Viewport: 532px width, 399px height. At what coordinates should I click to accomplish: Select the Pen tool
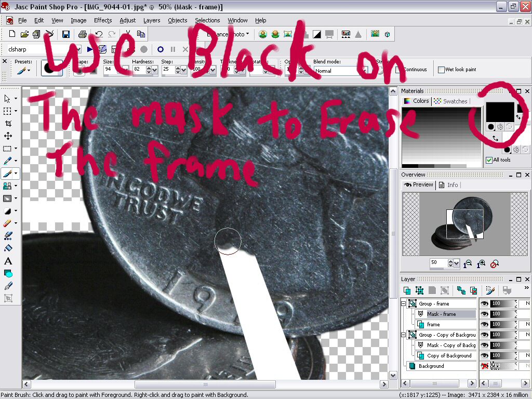(8, 286)
